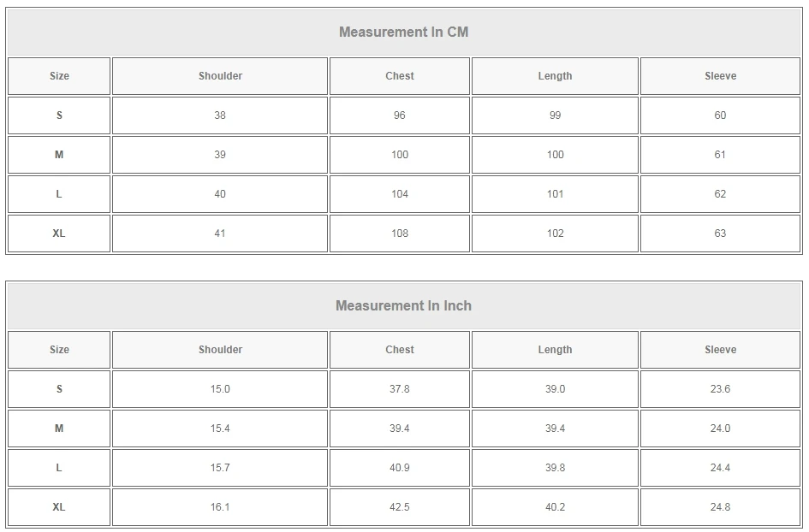Image resolution: width=809 pixels, height=532 pixels.
Task: Select the Chest header in the Inch table
Action: [x=400, y=350]
